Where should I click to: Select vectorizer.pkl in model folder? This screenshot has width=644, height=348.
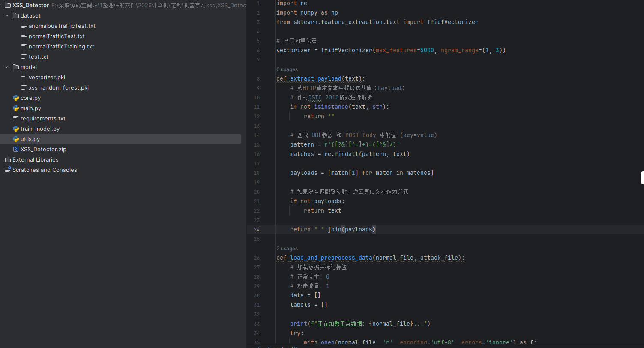tap(47, 77)
